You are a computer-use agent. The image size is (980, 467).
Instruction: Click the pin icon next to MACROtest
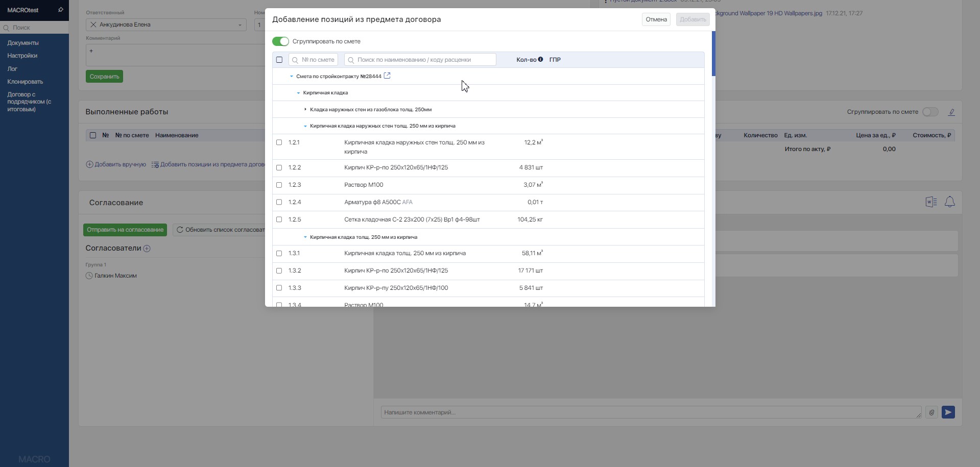60,10
